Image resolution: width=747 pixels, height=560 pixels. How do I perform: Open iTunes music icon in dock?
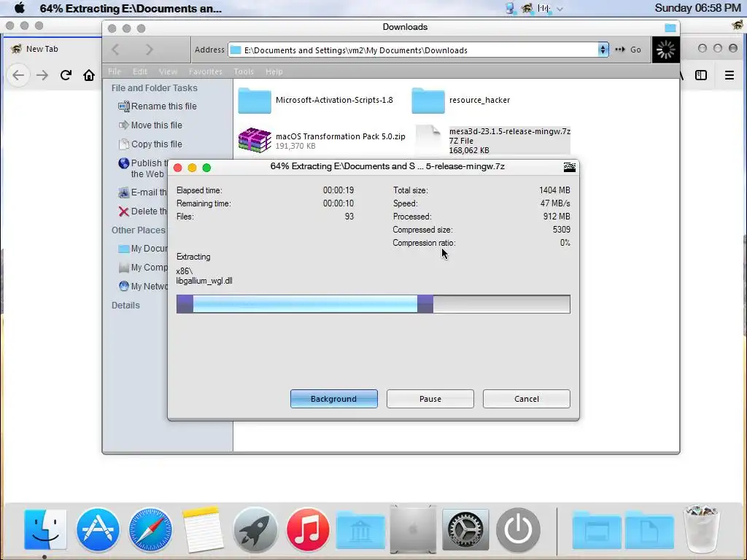(x=308, y=529)
